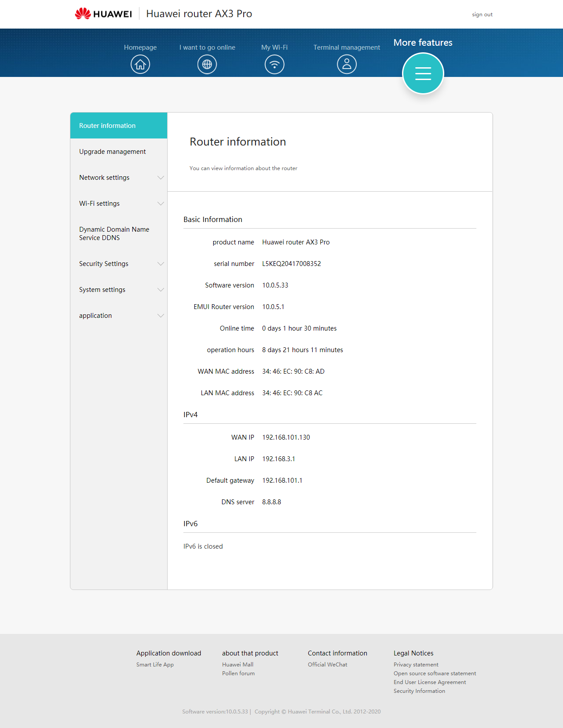Go to the Homepage tab label
This screenshot has height=728, width=563.
[x=140, y=47]
